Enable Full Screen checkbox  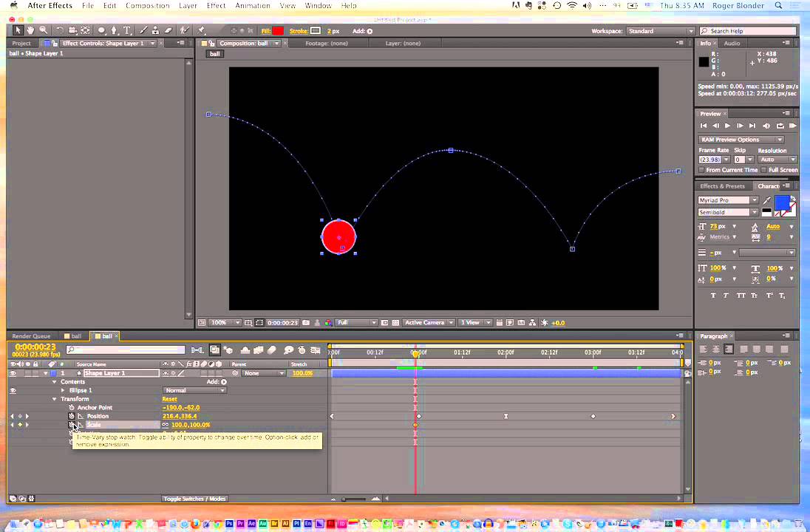[x=763, y=170]
